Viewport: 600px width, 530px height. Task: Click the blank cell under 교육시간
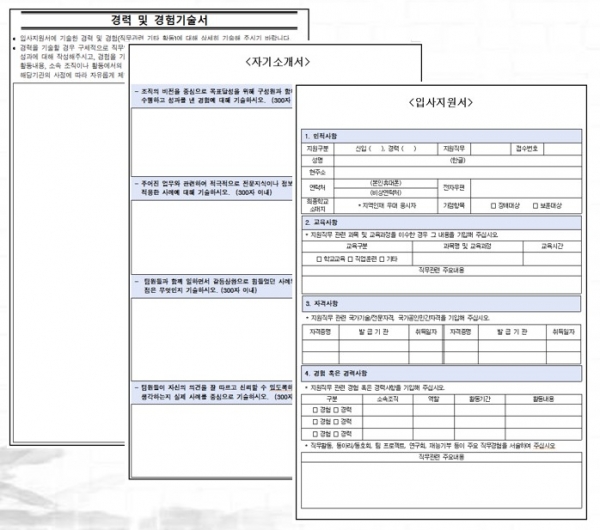552,259
